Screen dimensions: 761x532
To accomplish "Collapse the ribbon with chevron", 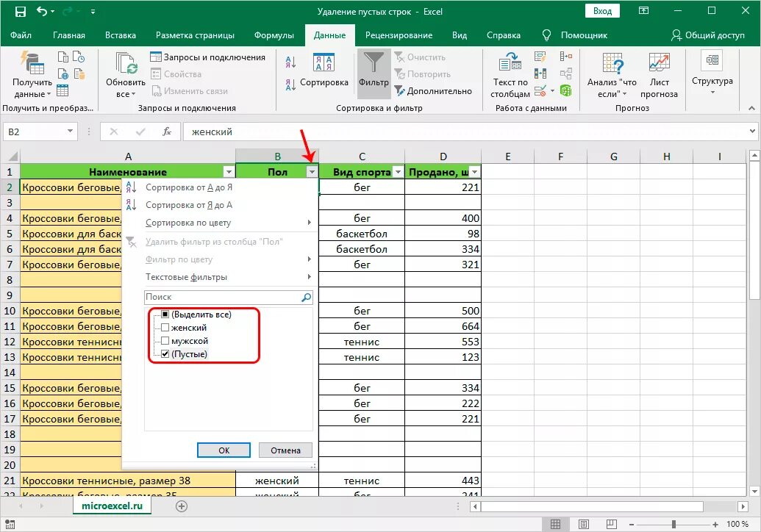I will (x=751, y=108).
